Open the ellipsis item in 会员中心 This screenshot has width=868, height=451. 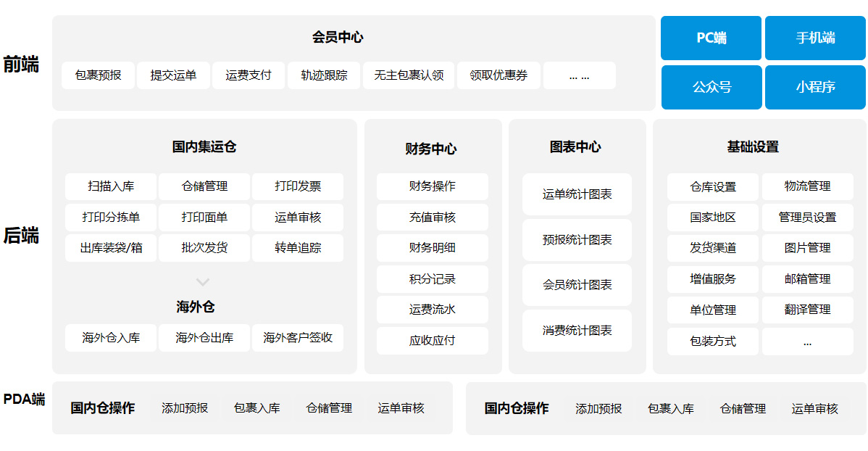pyautogui.click(x=579, y=75)
